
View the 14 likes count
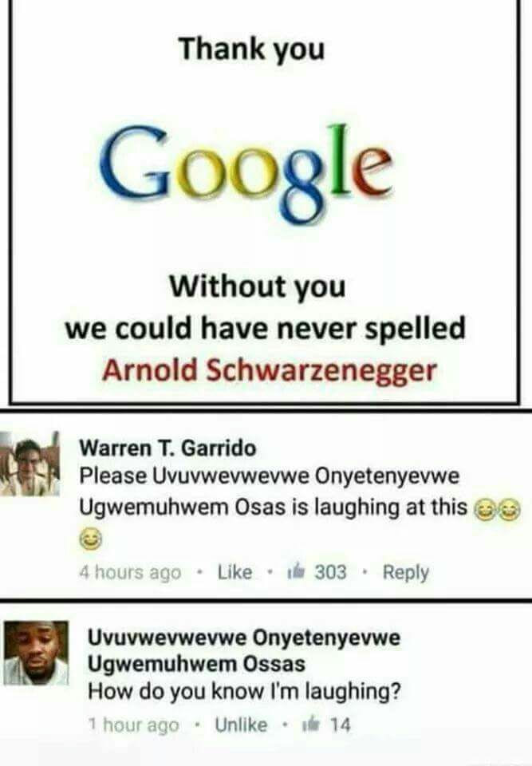tap(340, 725)
